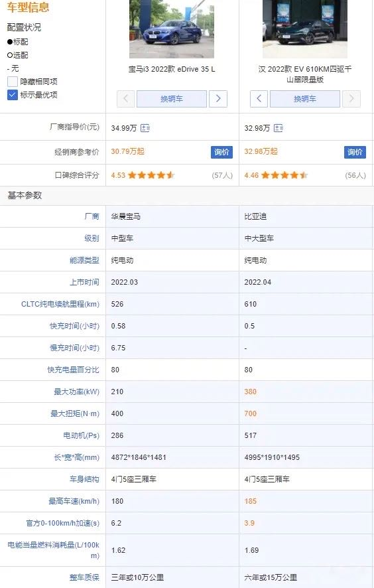This screenshot has height=588, width=374.
Task: Click 最大扭矩(N·m) label
Action: point(75,413)
